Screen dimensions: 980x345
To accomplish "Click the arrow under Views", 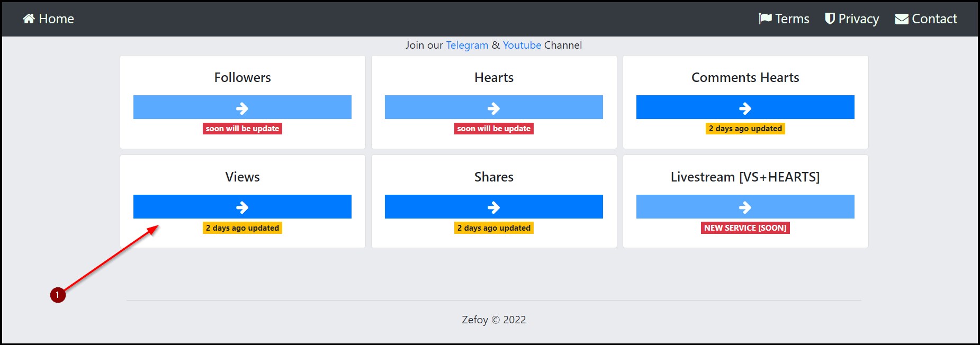I will pos(242,207).
